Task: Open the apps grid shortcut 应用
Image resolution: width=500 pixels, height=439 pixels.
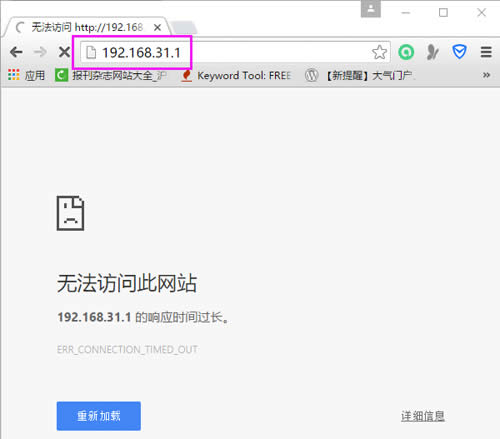Action: click(x=27, y=75)
